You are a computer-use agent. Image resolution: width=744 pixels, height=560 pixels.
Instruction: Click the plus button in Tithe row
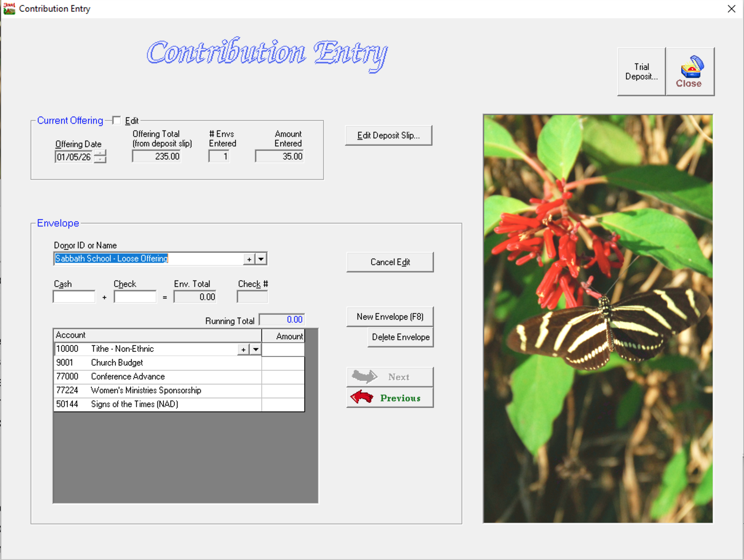coord(243,350)
